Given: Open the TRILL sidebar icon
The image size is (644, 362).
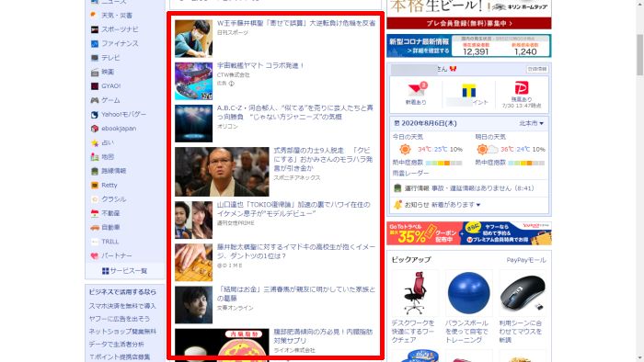Looking at the screenshot, I should 95,242.
